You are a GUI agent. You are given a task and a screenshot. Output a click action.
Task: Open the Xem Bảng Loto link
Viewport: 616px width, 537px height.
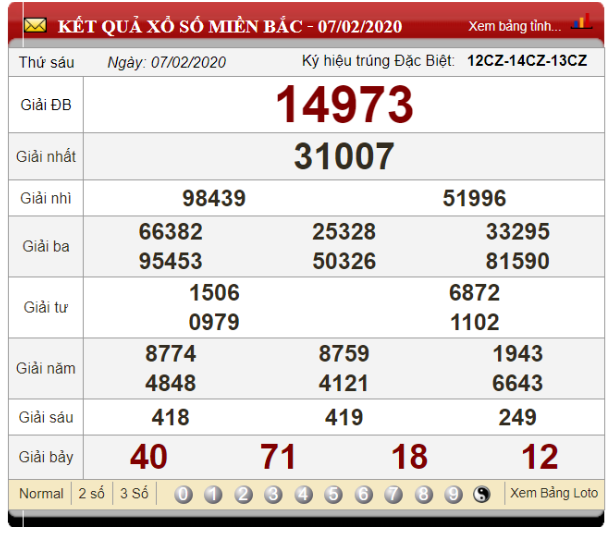click(x=553, y=493)
